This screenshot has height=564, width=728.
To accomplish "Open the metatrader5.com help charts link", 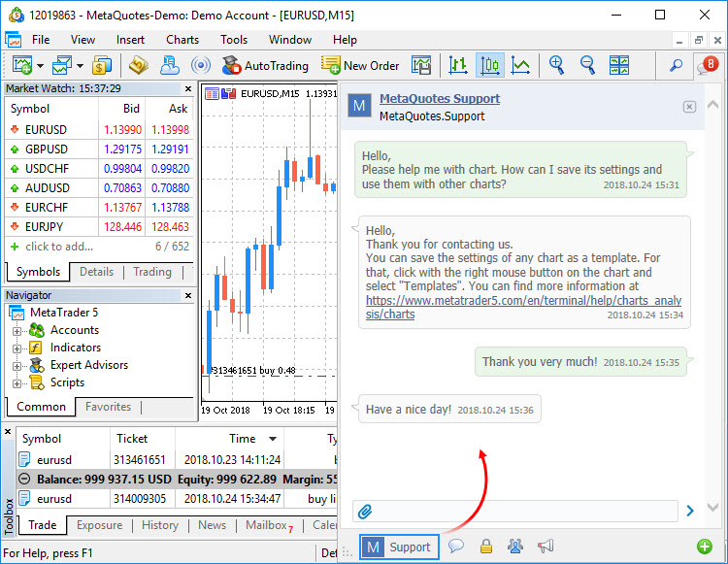I will click(523, 308).
